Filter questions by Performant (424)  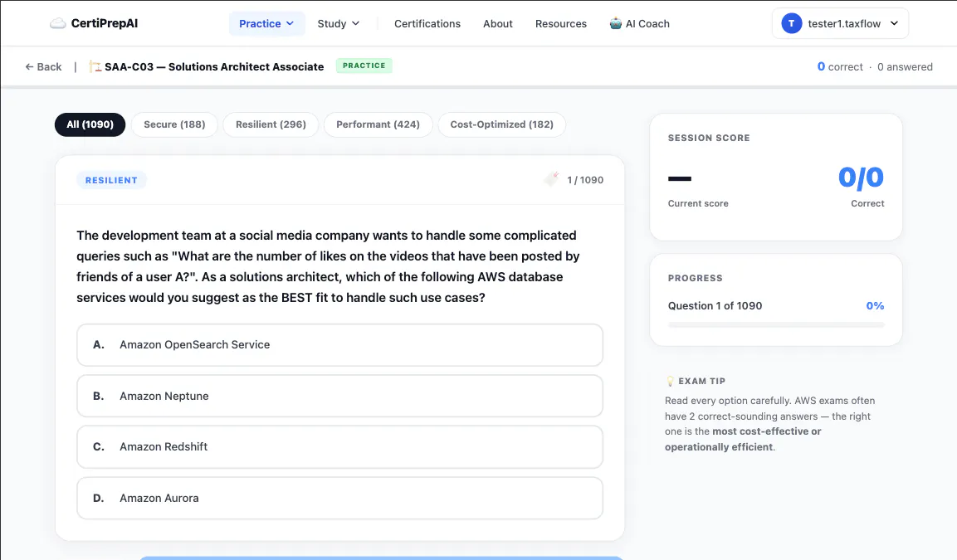[378, 124]
